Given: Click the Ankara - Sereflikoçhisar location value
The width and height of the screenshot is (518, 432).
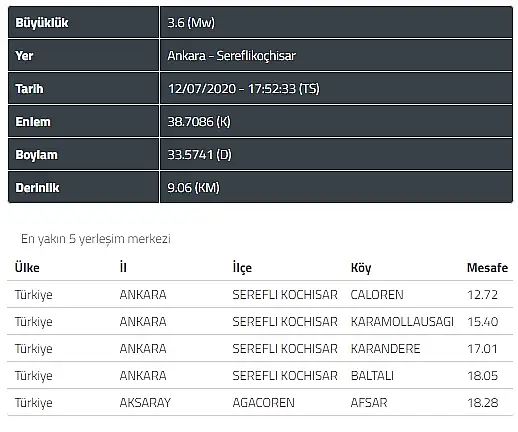Looking at the screenshot, I should [231, 56].
